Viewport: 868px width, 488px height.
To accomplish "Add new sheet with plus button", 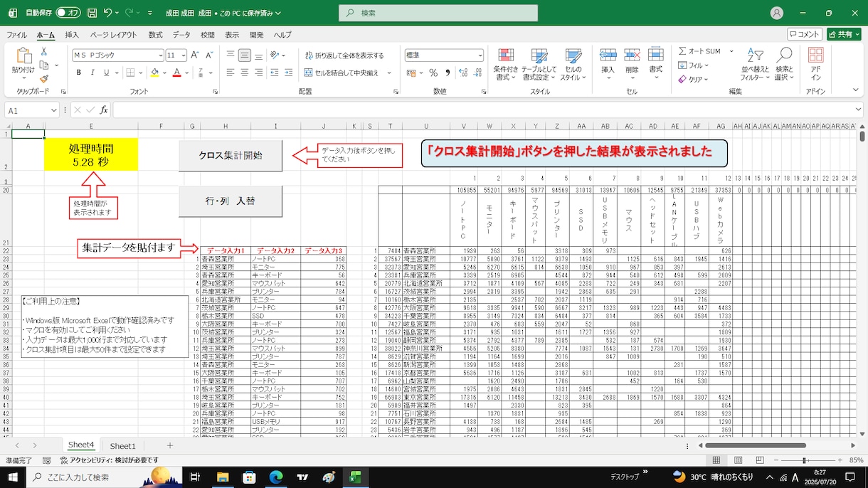I will tap(169, 445).
